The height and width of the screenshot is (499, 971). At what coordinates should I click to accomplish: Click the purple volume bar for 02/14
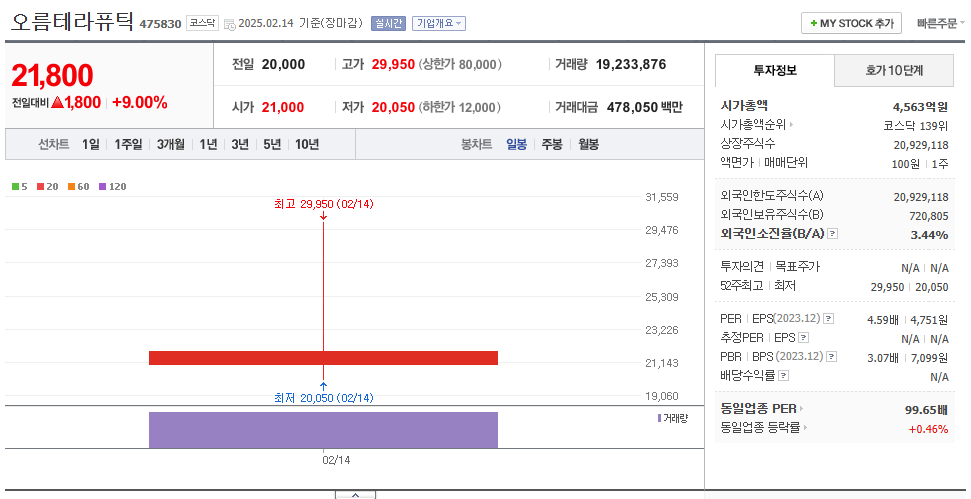[x=323, y=430]
